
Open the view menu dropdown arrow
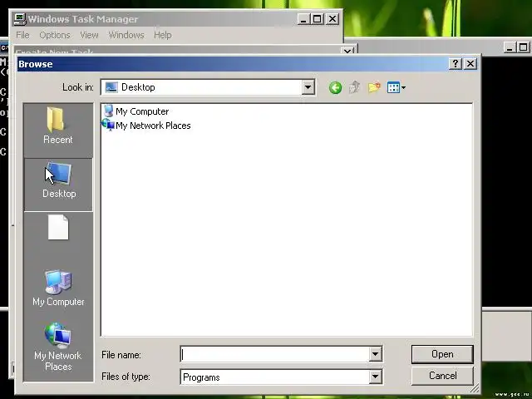[403, 88]
